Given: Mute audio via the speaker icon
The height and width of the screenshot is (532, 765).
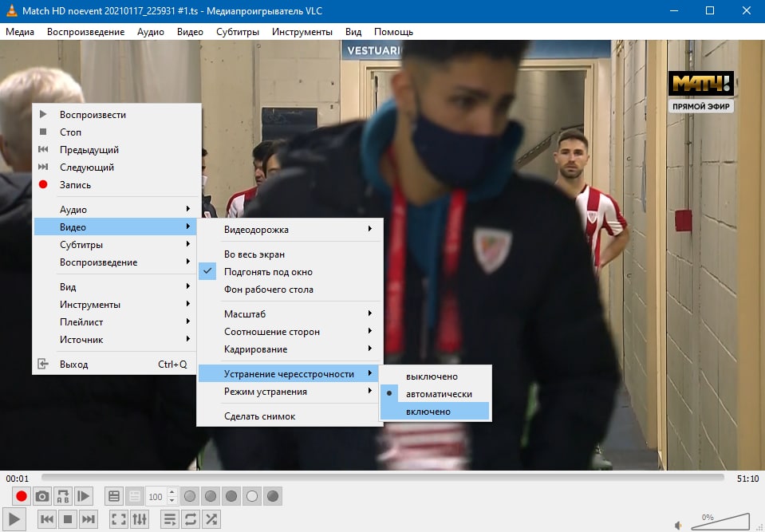Looking at the screenshot, I should point(678,525).
